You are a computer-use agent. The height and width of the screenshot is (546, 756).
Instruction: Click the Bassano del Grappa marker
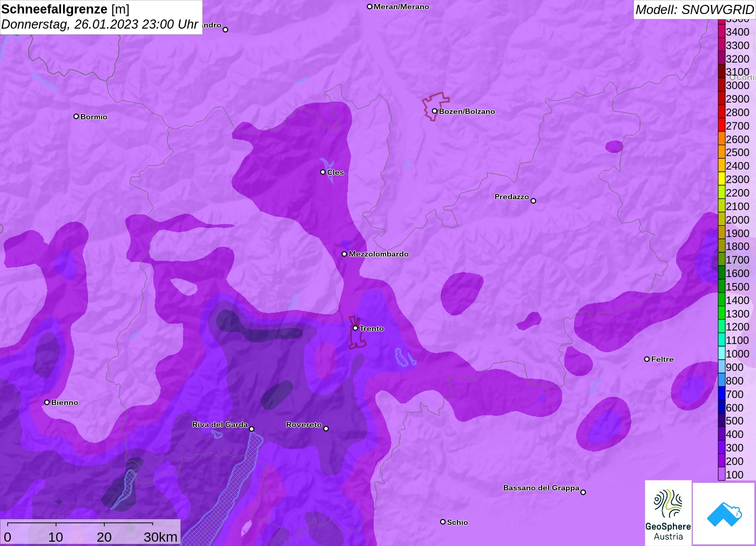583,492
